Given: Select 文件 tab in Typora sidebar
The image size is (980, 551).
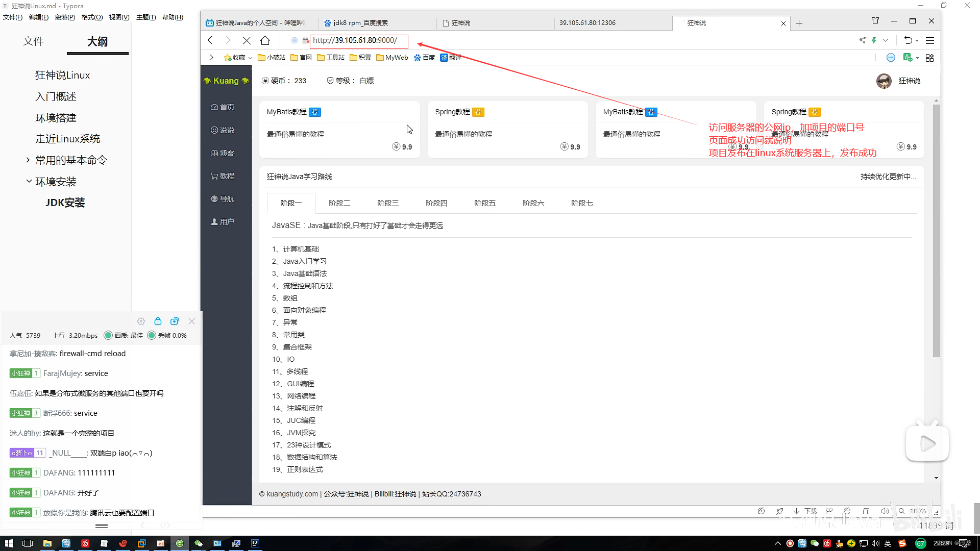Looking at the screenshot, I should [33, 41].
